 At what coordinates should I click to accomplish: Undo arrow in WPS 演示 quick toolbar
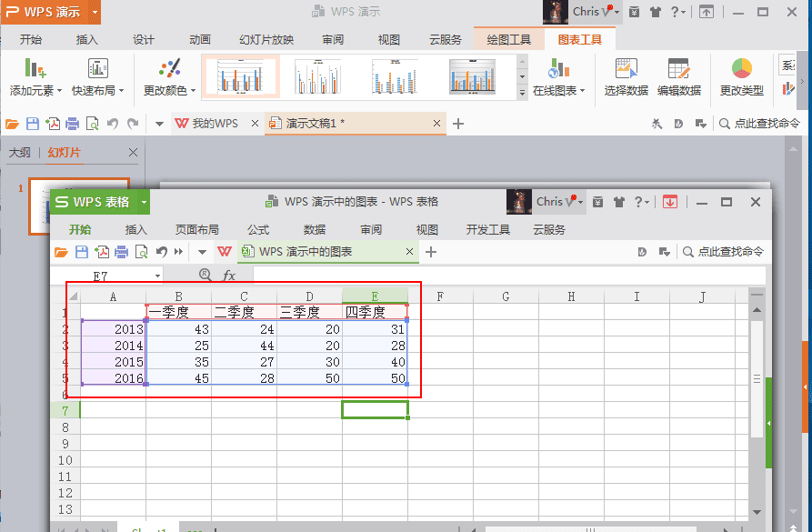coord(113,124)
